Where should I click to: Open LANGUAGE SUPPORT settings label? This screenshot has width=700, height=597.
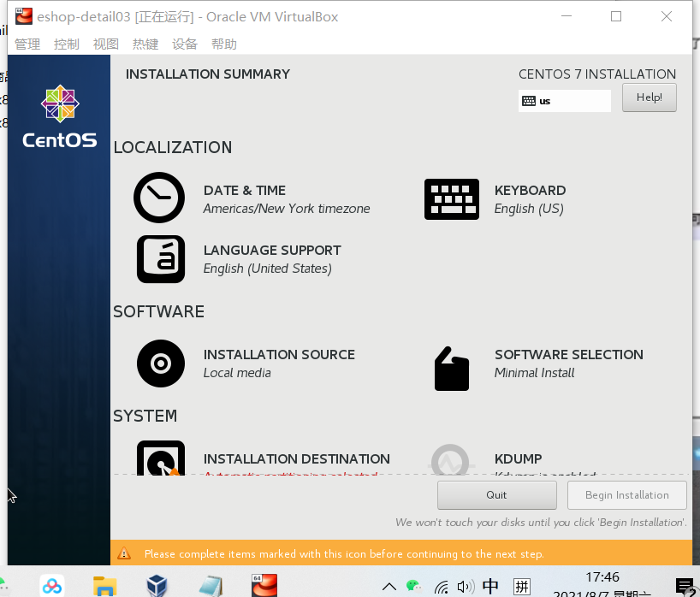(272, 251)
